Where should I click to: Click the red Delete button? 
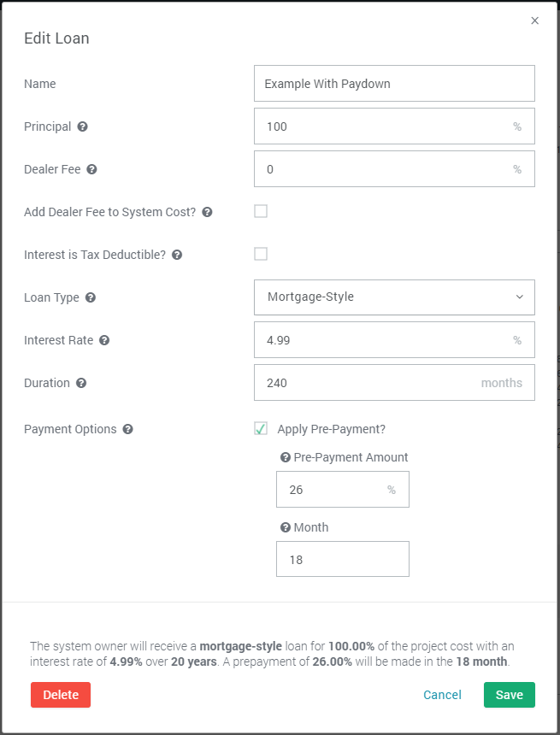click(61, 695)
